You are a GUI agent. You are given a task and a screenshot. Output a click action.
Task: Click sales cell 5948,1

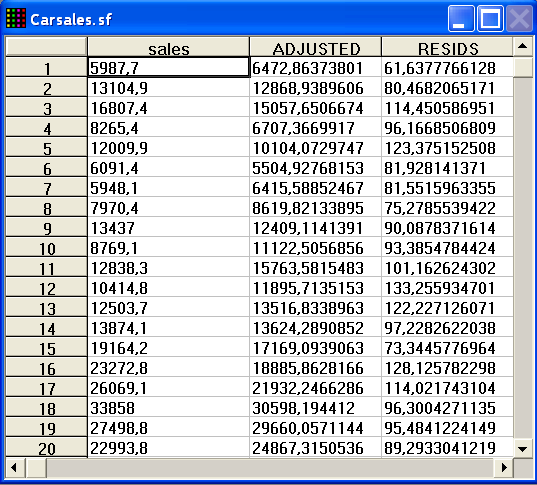pos(168,187)
